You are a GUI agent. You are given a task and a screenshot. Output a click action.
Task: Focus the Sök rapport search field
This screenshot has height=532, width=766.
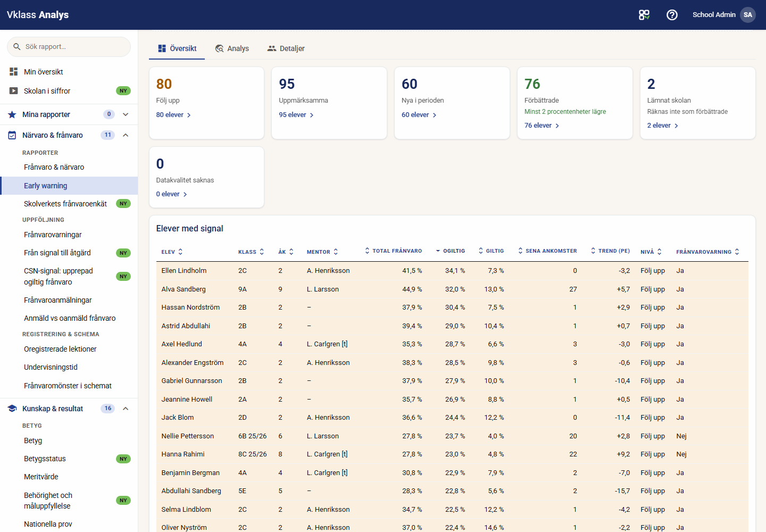point(69,47)
